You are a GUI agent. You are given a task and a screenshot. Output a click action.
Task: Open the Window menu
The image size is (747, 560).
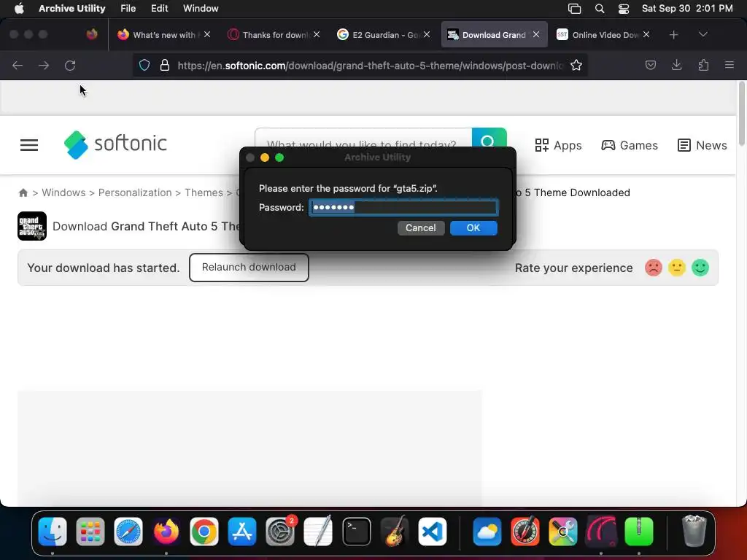(201, 8)
